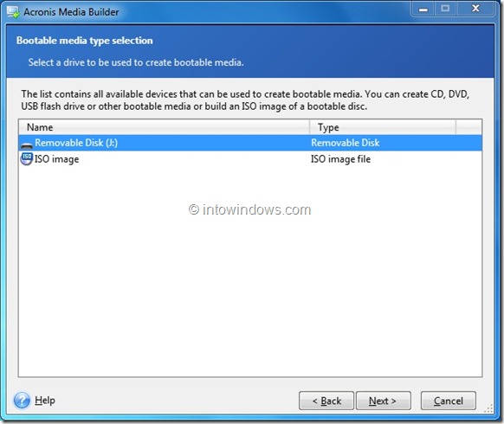Select the Removable Disk (J:) row
Viewport: 504px width, 424px height.
click(250, 143)
